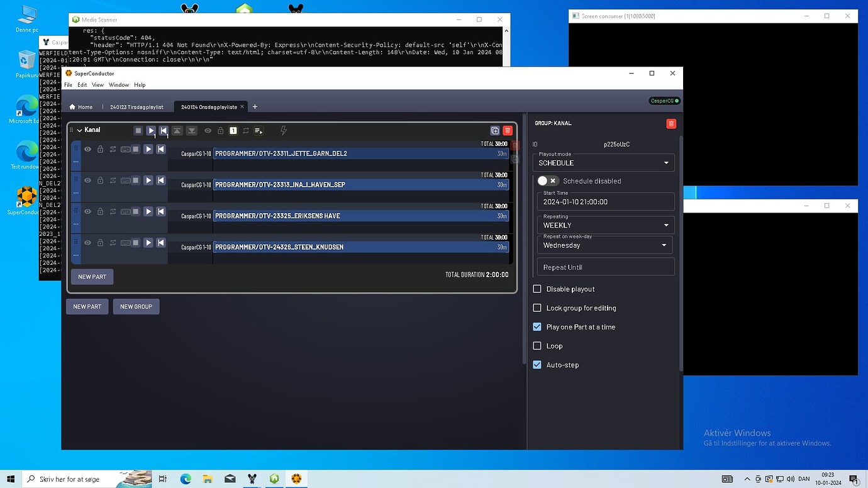The height and width of the screenshot is (488, 868).
Task: Enable the Loop checkbox
Action: 537,346
